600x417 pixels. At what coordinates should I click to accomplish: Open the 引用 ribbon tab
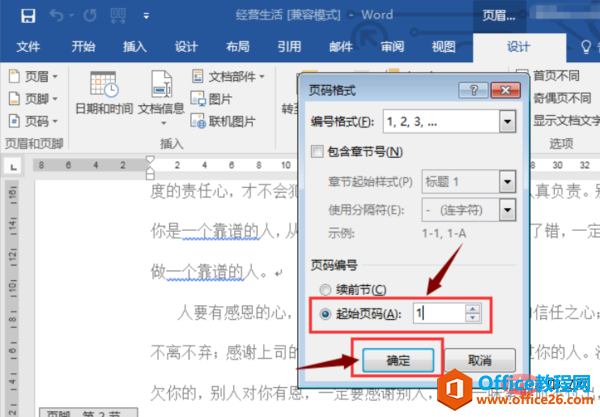pos(289,47)
